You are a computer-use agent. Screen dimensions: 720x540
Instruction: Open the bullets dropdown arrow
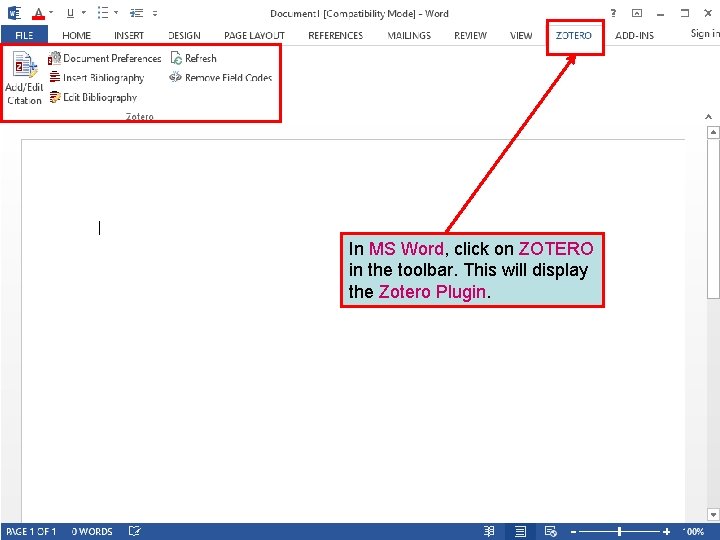coord(116,12)
